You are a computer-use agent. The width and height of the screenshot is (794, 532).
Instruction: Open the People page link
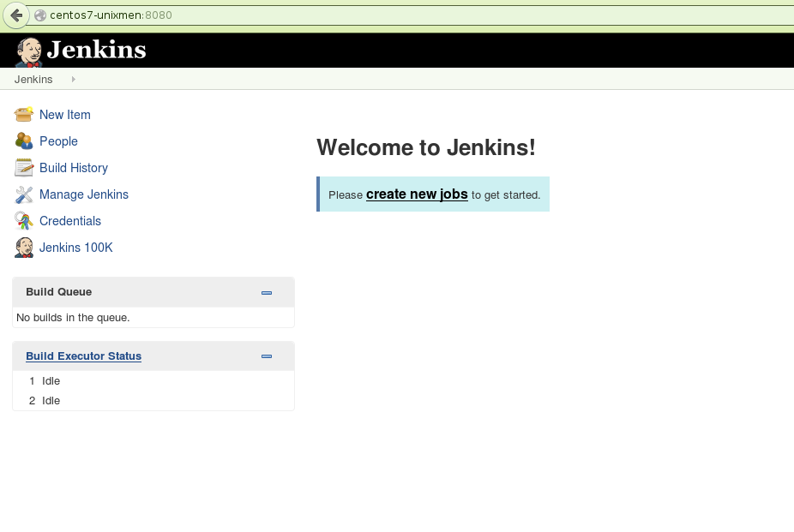[x=58, y=141]
